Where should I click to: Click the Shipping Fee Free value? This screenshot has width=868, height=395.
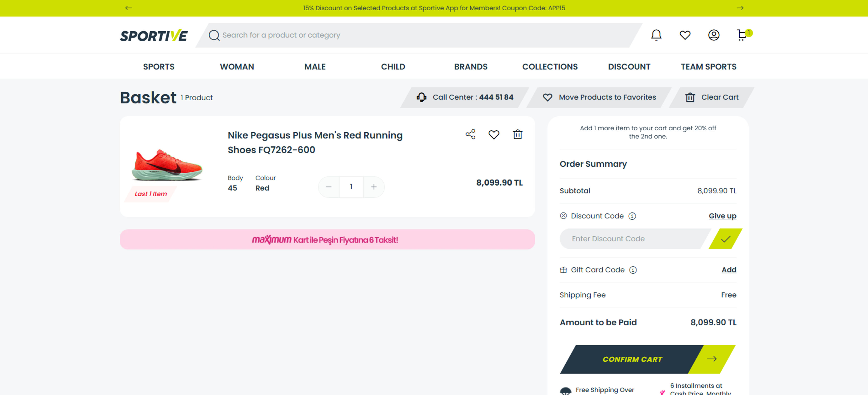point(729,295)
